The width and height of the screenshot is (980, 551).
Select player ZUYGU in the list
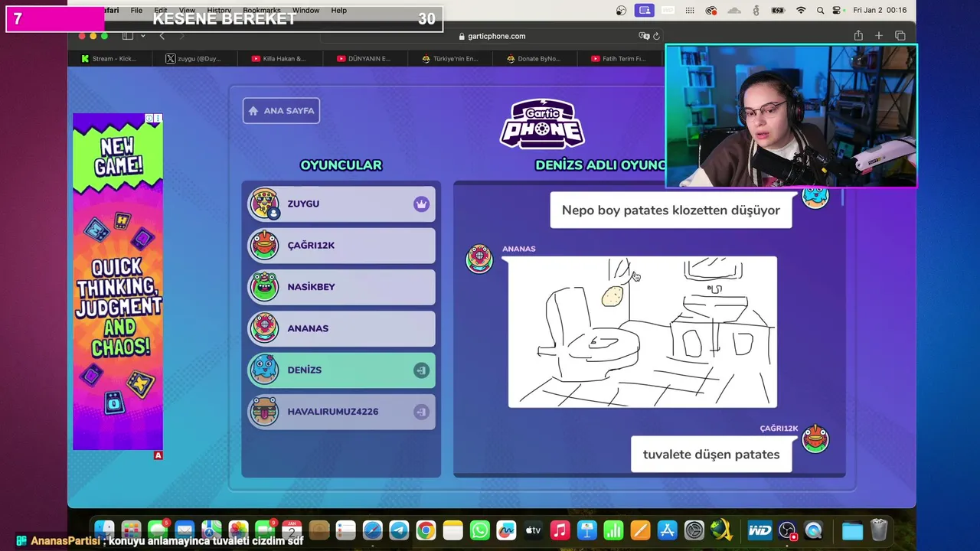pyautogui.click(x=341, y=204)
